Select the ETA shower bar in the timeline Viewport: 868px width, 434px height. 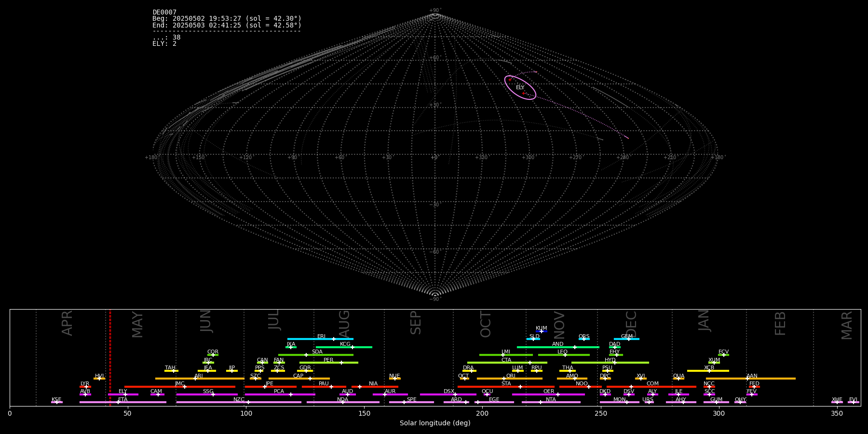tap(123, 402)
